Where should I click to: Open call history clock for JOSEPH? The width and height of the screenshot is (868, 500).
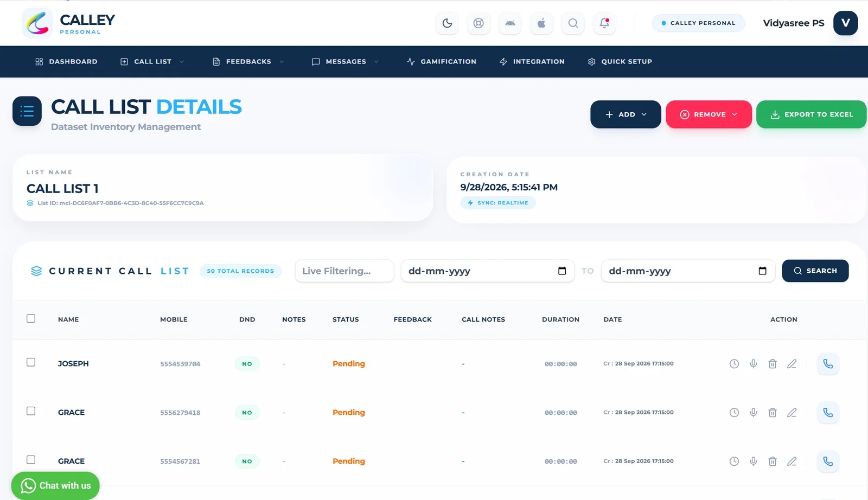click(x=734, y=364)
